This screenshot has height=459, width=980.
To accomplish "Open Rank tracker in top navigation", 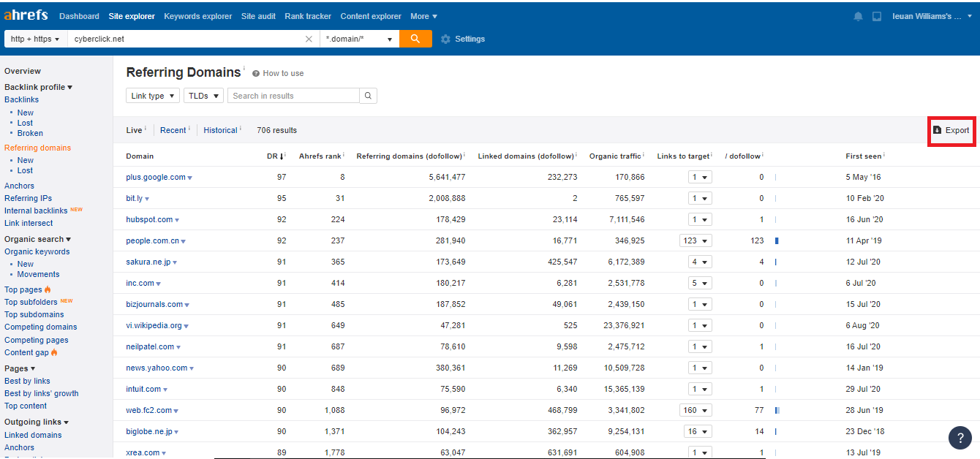I will click(x=308, y=16).
